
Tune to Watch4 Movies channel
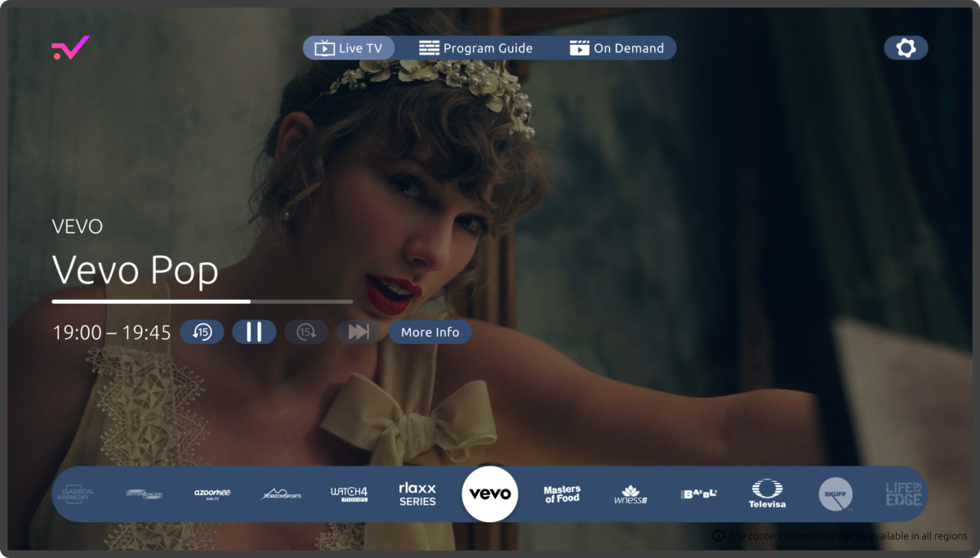pos(349,493)
